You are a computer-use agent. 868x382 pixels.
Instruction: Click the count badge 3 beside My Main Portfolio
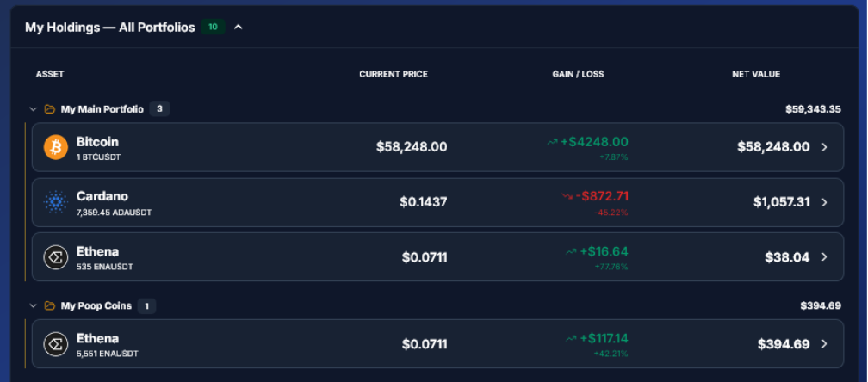(159, 109)
